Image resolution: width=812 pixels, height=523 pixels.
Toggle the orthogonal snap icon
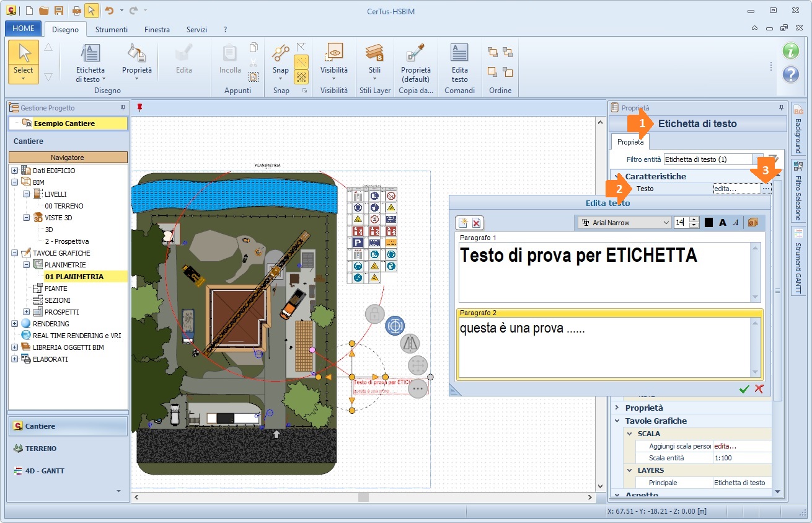pos(301,47)
